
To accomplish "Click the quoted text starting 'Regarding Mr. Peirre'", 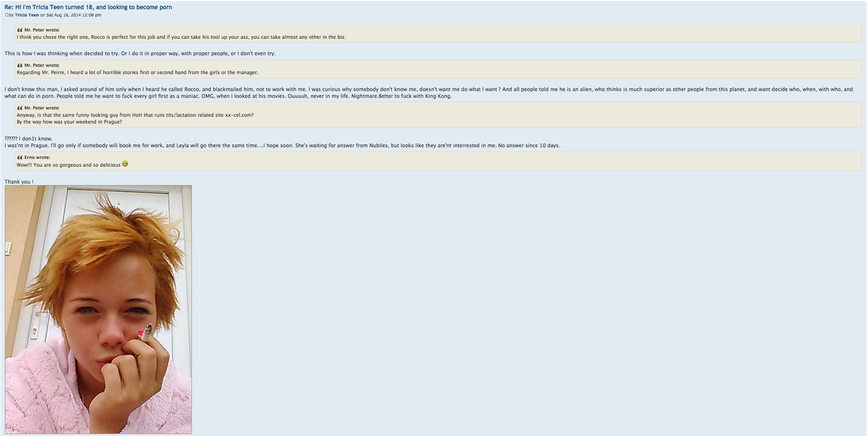I will 137,73.
